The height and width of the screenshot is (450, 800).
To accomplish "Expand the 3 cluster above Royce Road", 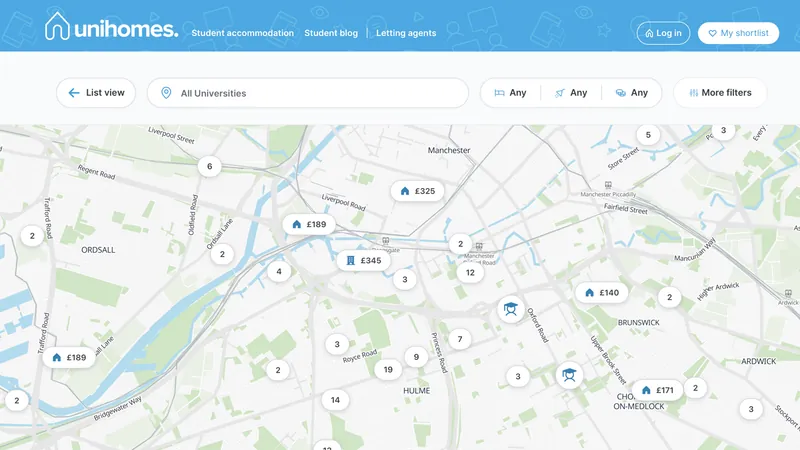I will point(337,344).
